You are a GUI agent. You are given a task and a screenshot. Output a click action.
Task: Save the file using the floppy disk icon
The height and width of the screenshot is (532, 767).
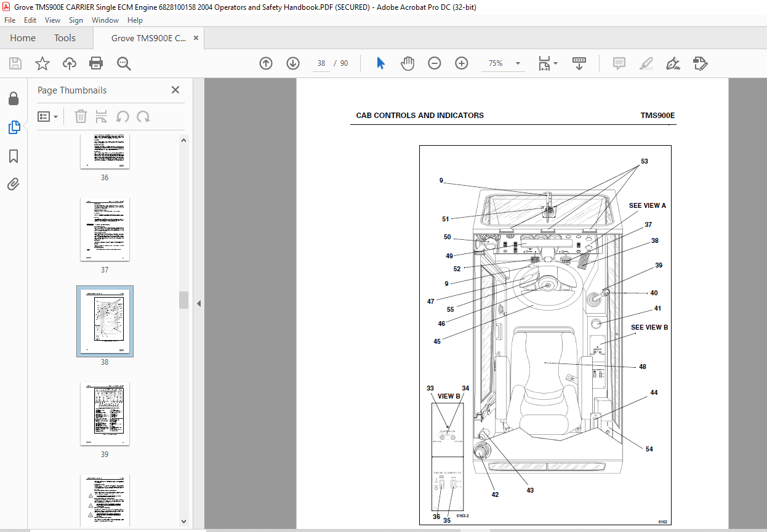(x=15, y=63)
